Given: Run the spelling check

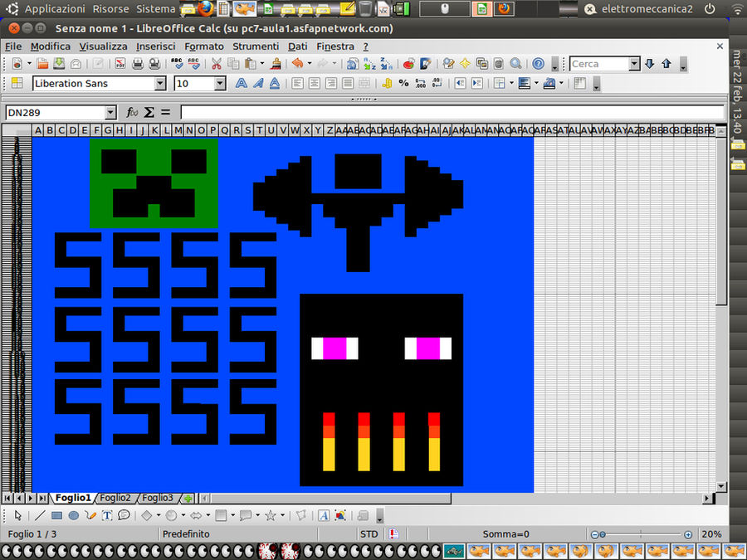Looking at the screenshot, I should (x=177, y=63).
